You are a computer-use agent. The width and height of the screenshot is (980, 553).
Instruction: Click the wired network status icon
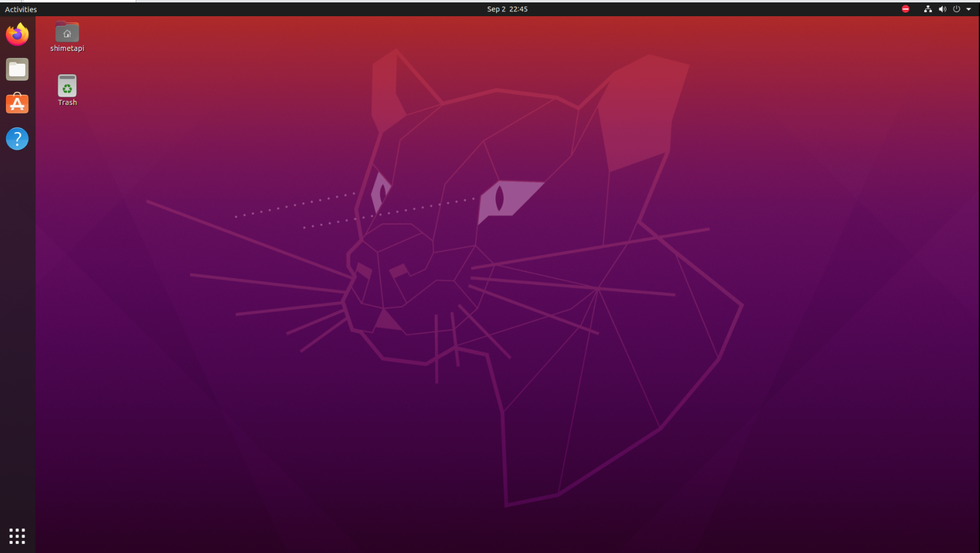(928, 9)
